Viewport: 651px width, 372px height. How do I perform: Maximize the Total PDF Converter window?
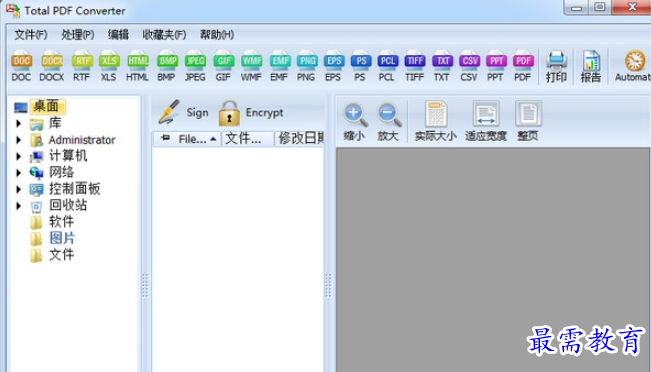600,7
